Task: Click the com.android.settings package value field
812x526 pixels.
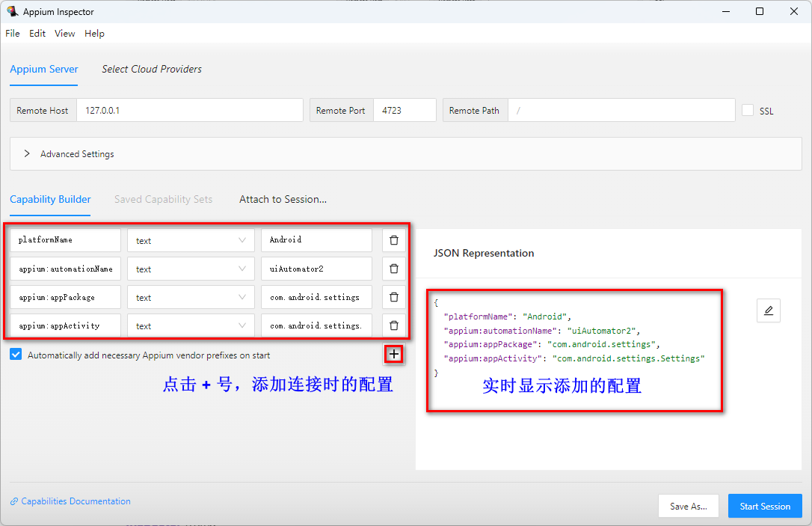Action: pos(316,298)
